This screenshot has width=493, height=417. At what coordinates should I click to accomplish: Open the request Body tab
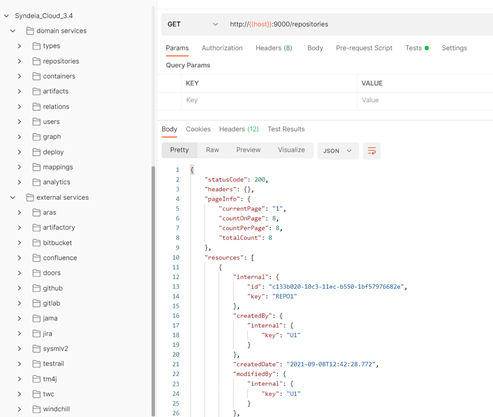(x=315, y=48)
